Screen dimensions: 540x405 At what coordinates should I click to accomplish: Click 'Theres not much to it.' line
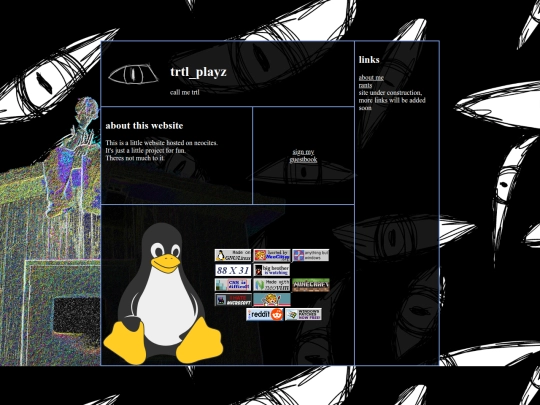tap(135, 158)
